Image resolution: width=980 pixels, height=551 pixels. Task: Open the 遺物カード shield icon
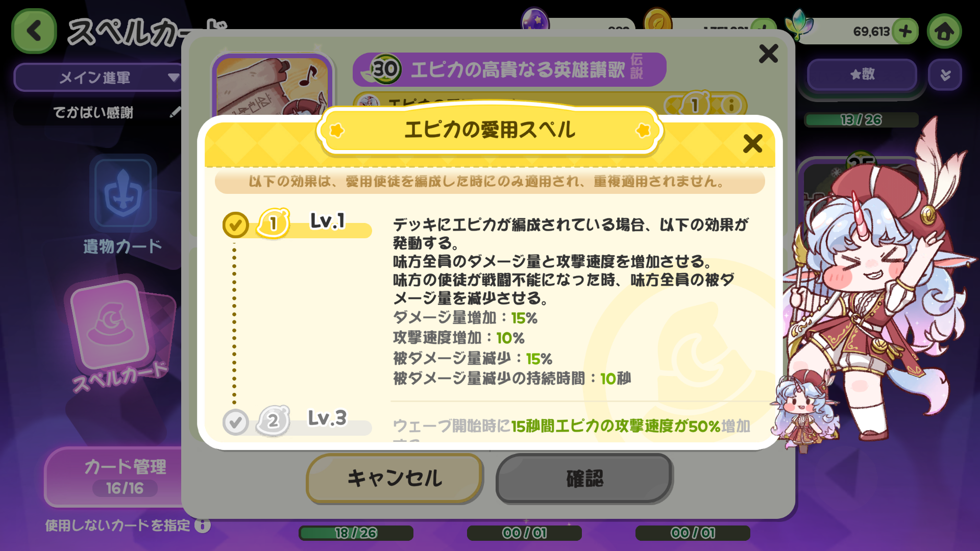pos(123,193)
